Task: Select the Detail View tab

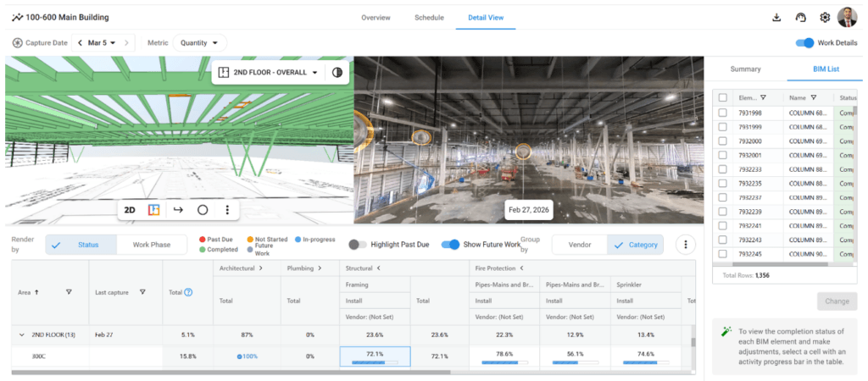Action: pos(486,18)
